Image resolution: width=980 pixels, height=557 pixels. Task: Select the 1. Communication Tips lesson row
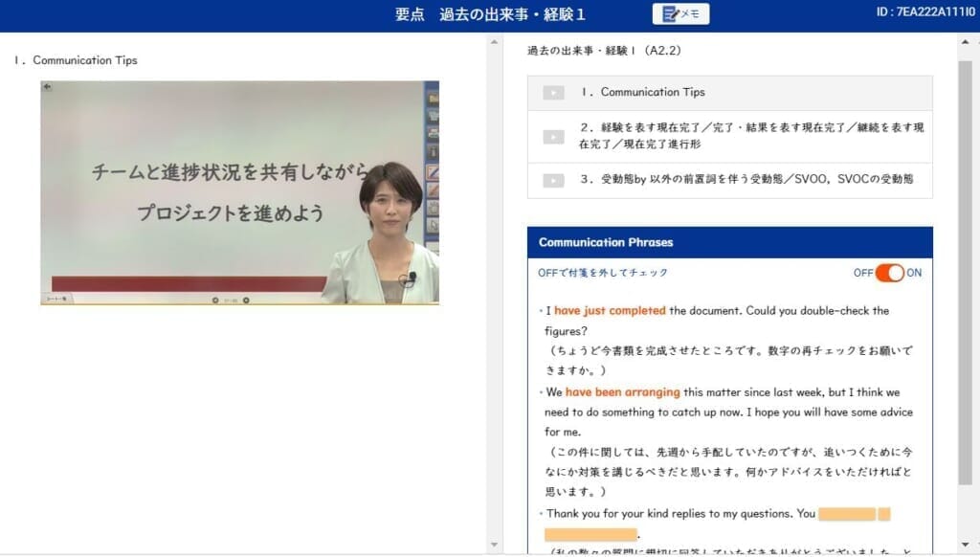click(x=729, y=93)
